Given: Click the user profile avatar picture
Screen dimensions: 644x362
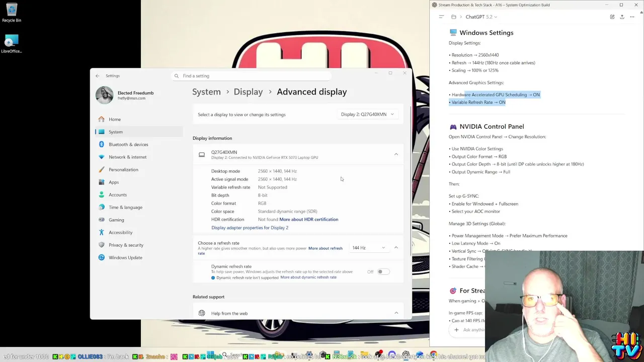Looking at the screenshot, I should pos(105,95).
